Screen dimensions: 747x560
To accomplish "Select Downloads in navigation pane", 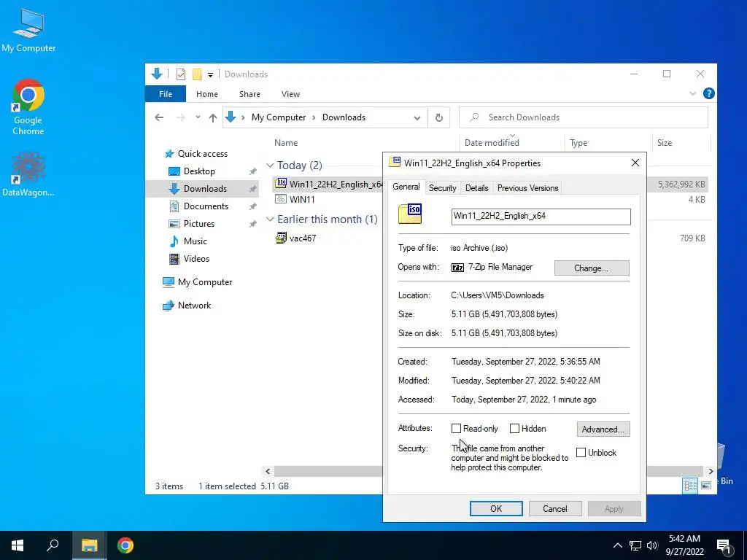I will coord(205,189).
